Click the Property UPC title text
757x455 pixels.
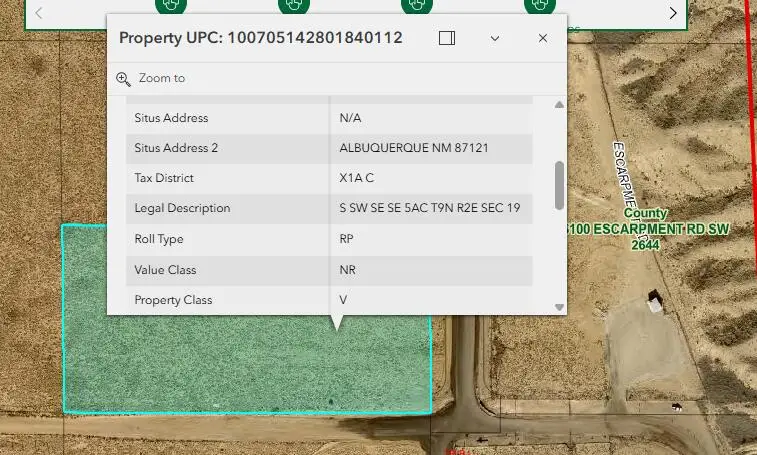(261, 38)
